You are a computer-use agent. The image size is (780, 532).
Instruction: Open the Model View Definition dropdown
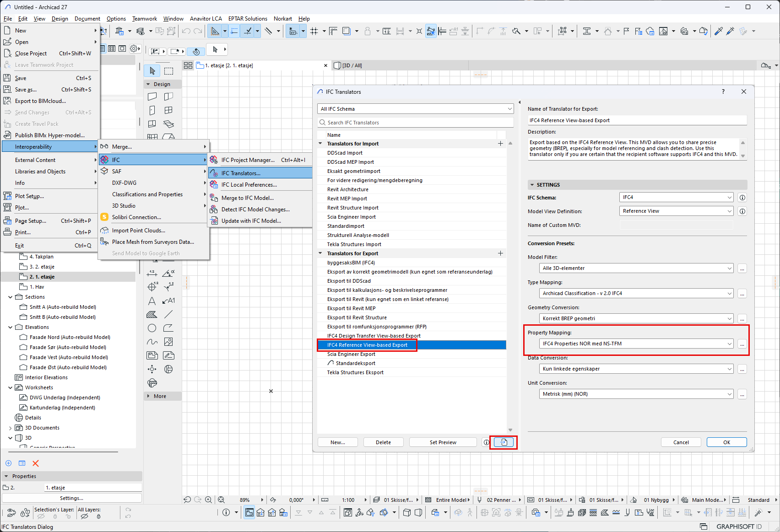(677, 211)
